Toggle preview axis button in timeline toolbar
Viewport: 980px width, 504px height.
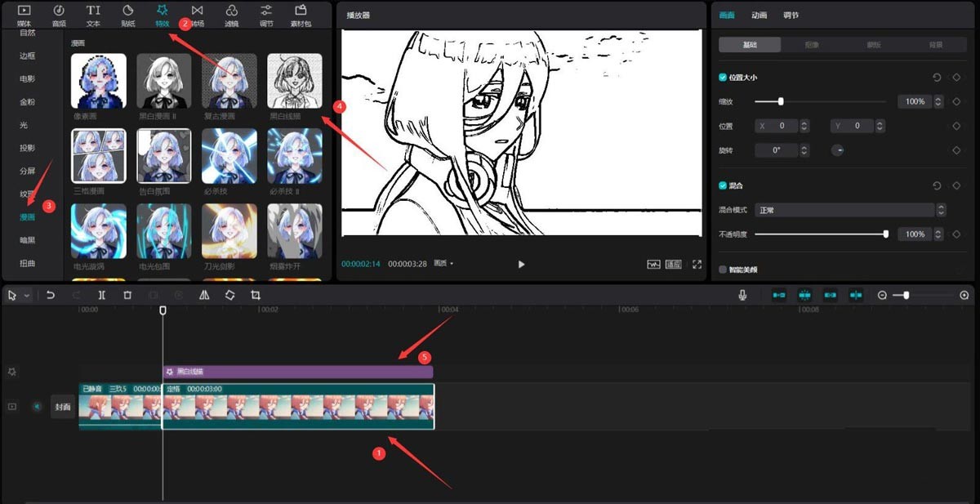pos(856,295)
